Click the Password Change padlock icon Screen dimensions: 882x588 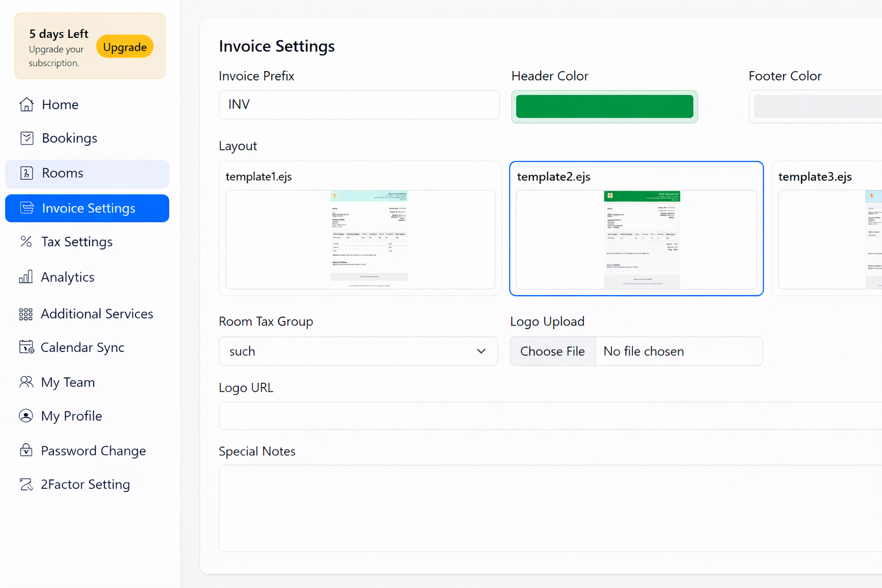[x=26, y=450]
